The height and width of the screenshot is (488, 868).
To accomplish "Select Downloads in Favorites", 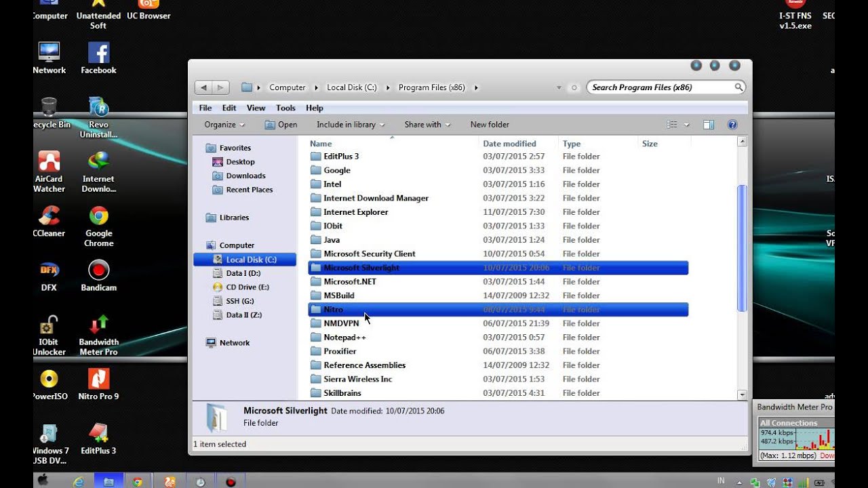I will pyautogui.click(x=239, y=176).
